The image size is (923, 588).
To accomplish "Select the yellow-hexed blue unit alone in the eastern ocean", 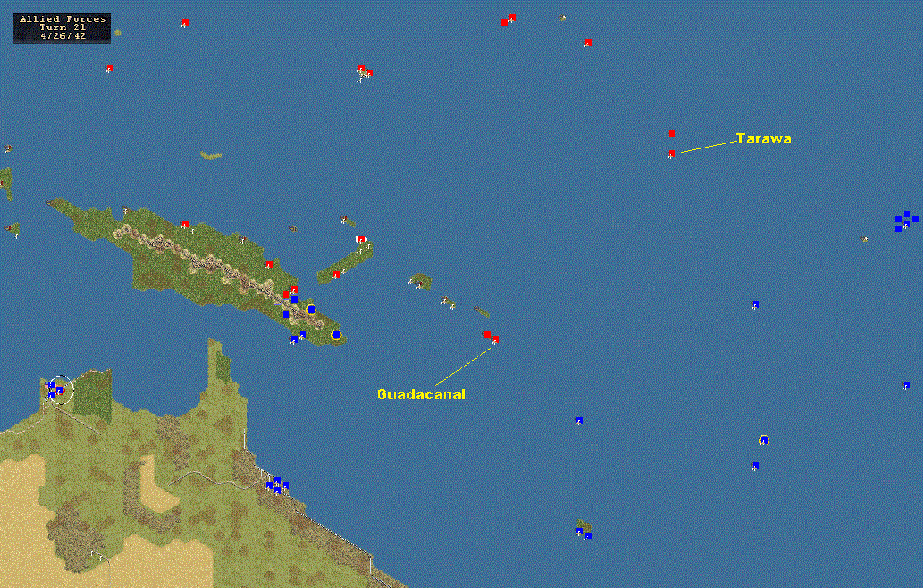I will (764, 440).
